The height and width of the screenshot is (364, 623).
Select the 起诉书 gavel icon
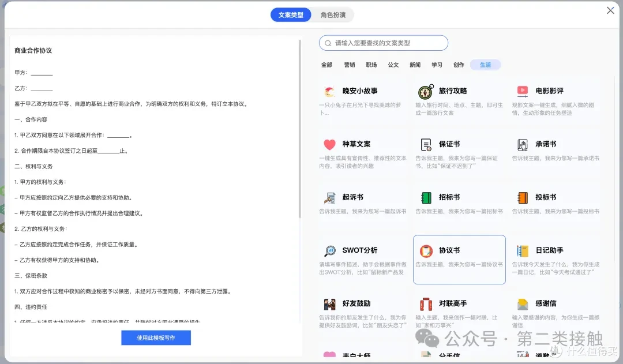[x=330, y=197]
